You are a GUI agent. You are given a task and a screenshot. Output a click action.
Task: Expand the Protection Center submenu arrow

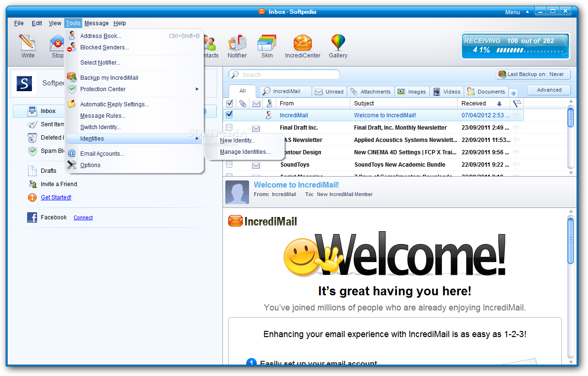click(x=197, y=89)
